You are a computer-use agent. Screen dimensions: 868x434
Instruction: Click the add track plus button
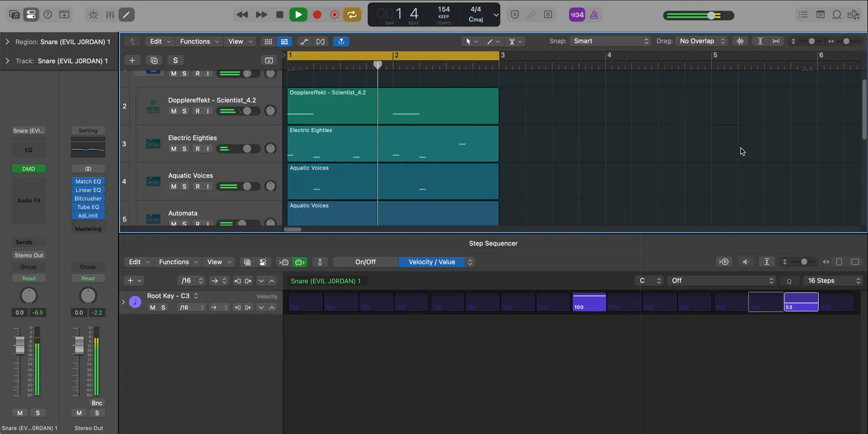132,60
